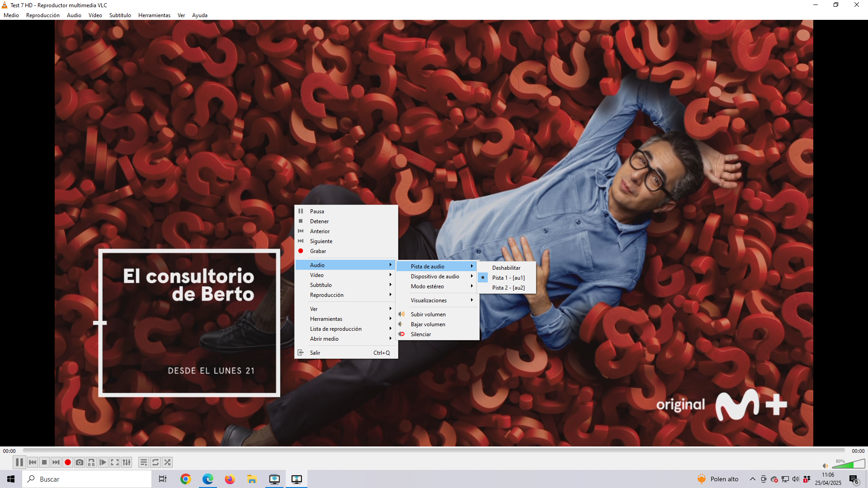Open Firefox from the taskbar
Screen dimensions: 868x488
point(230,479)
